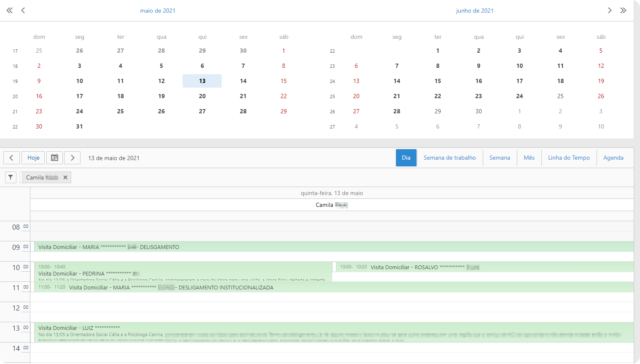Remove the Camila filter tag
The image size is (640, 364).
point(65,177)
